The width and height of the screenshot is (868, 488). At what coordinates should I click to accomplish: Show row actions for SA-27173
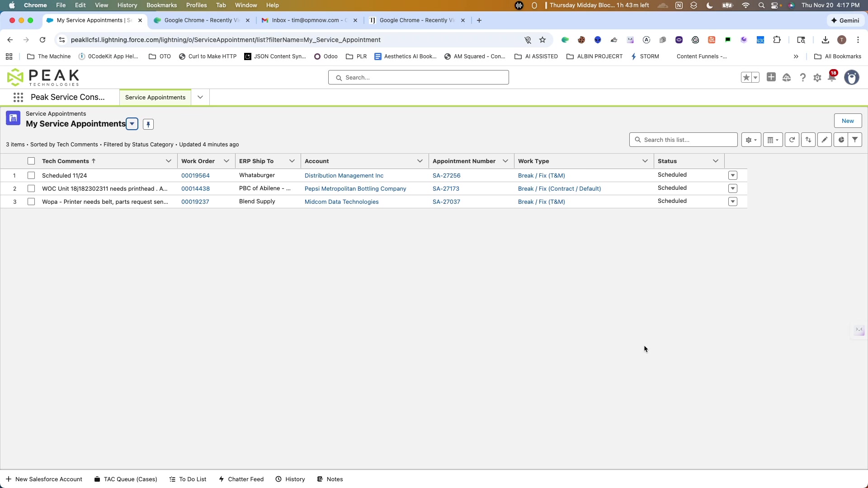[733, 188]
